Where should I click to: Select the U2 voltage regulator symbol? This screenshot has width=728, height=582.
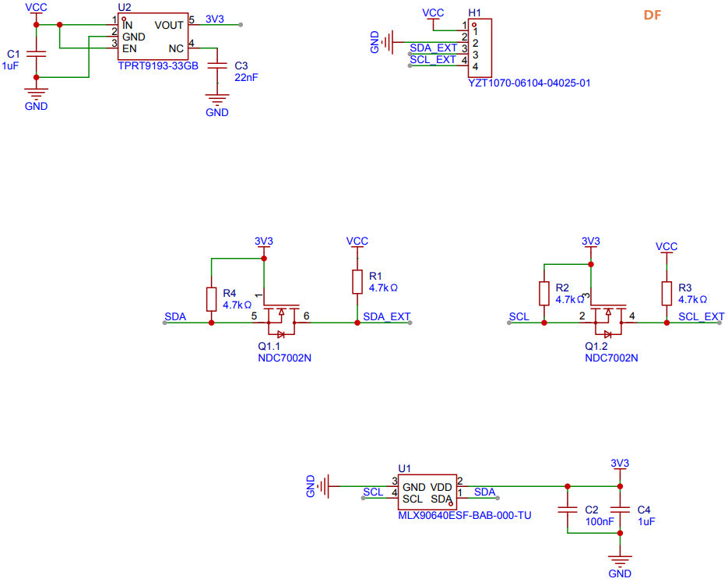coord(153,37)
